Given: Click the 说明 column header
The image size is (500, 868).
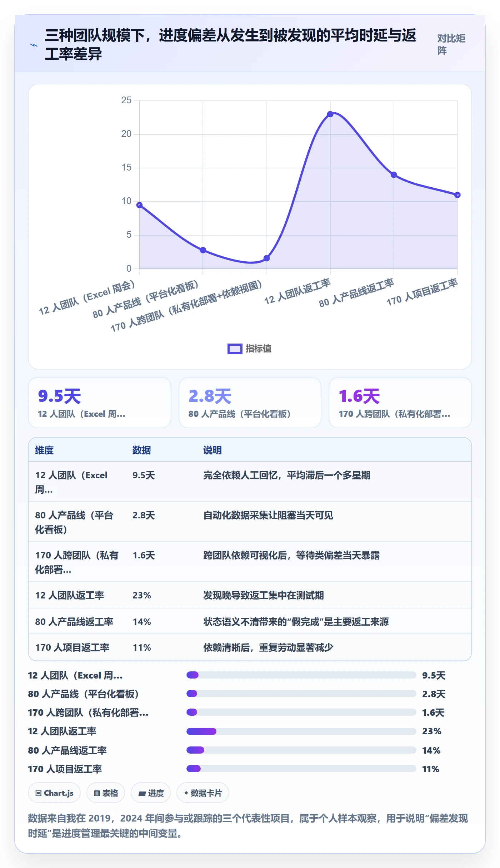Looking at the screenshot, I should click(x=212, y=450).
